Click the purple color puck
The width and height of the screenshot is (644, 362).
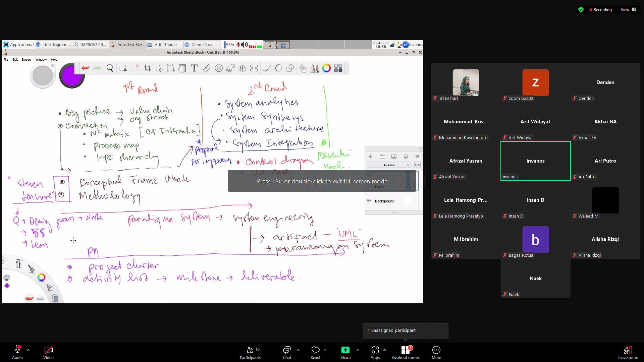pyautogui.click(x=72, y=75)
